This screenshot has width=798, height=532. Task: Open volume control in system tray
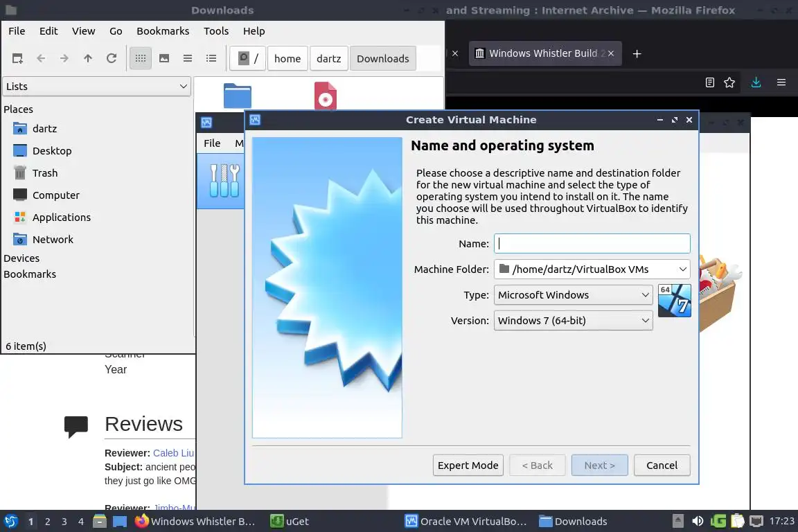click(x=698, y=522)
